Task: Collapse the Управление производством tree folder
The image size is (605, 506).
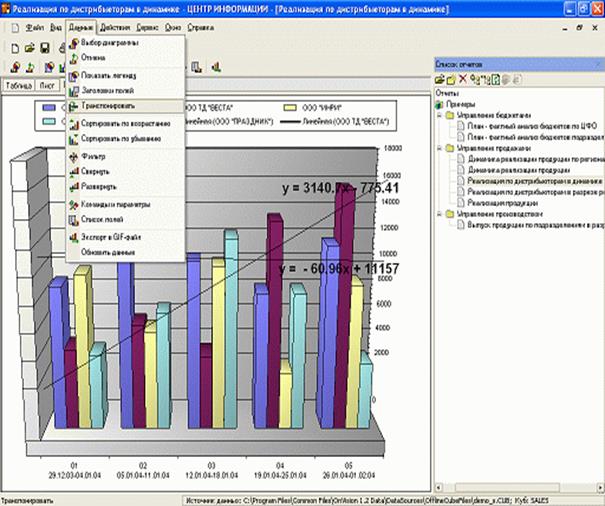Action: pos(439,214)
